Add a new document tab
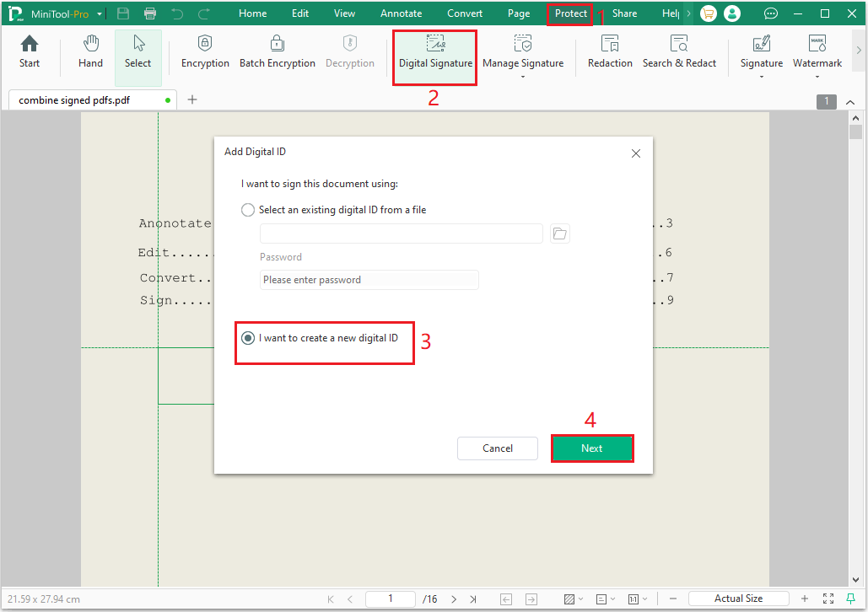Image resolution: width=868 pixels, height=612 pixels. (x=192, y=99)
